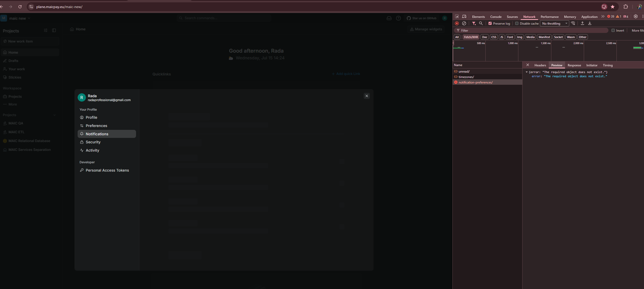
Task: Open the Timing tab
Action: [x=608, y=65]
